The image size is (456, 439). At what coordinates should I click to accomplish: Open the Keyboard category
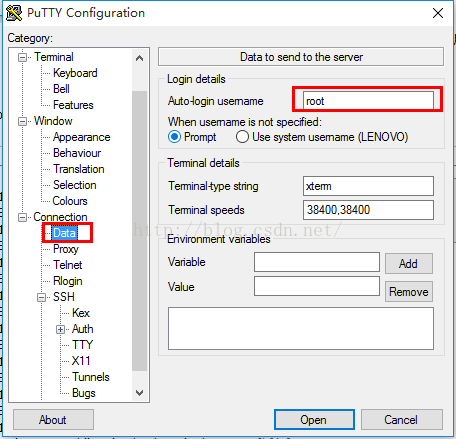(75, 73)
